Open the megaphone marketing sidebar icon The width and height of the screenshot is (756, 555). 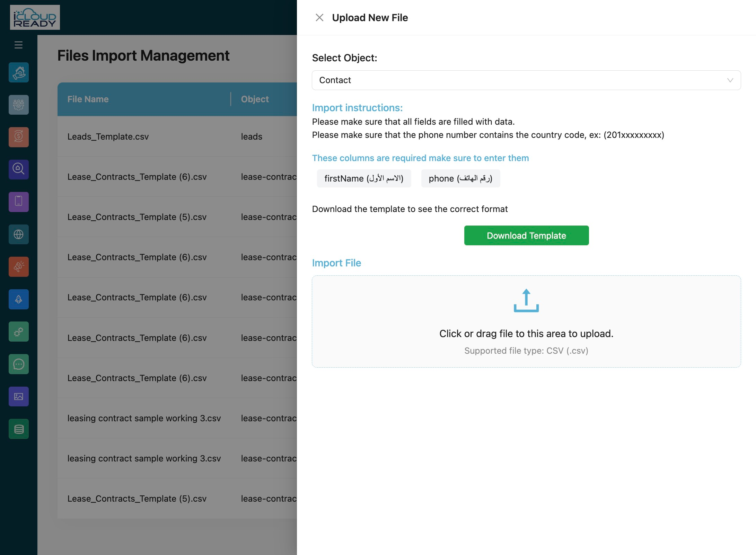[19, 267]
